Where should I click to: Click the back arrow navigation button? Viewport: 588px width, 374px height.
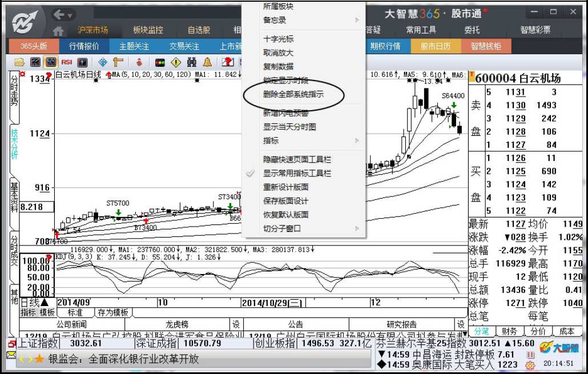pyautogui.click(x=59, y=15)
